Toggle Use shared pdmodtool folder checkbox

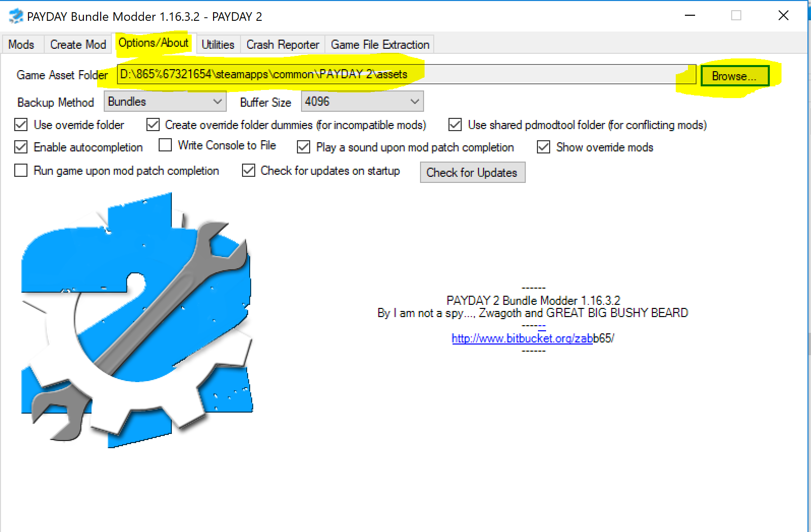click(455, 125)
